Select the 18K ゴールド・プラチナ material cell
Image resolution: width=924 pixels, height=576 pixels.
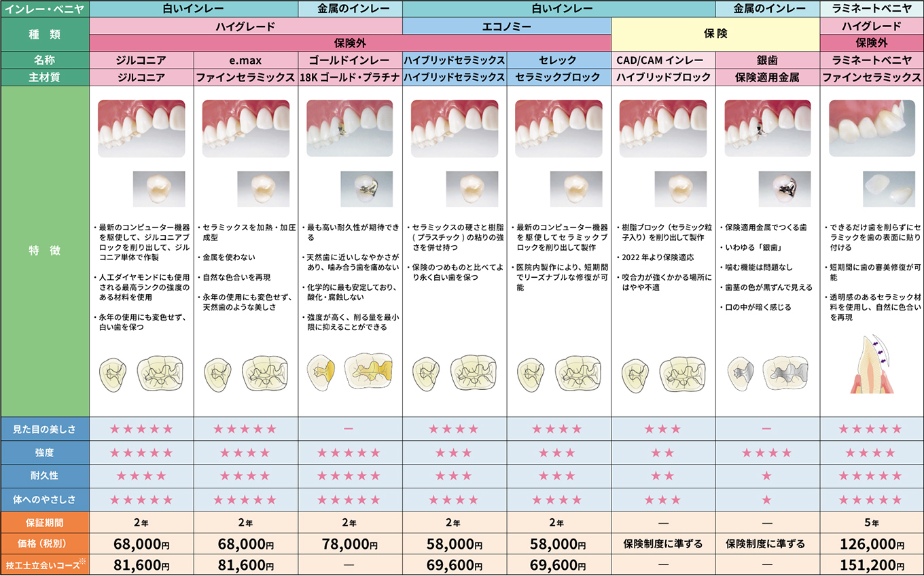click(x=350, y=77)
